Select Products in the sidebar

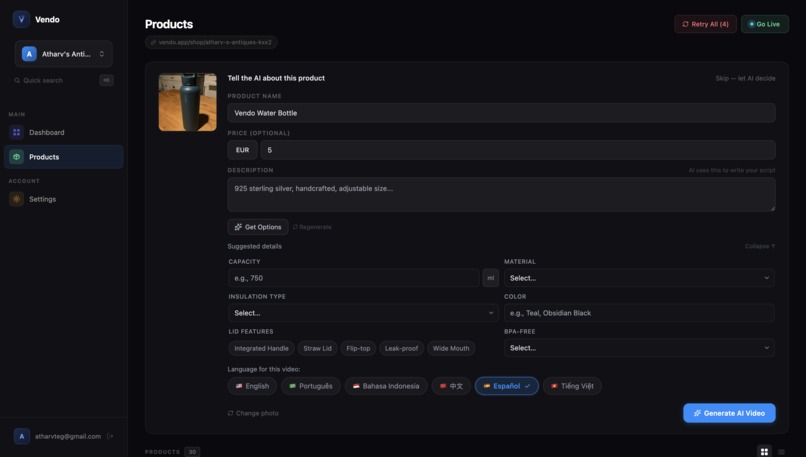click(x=63, y=157)
